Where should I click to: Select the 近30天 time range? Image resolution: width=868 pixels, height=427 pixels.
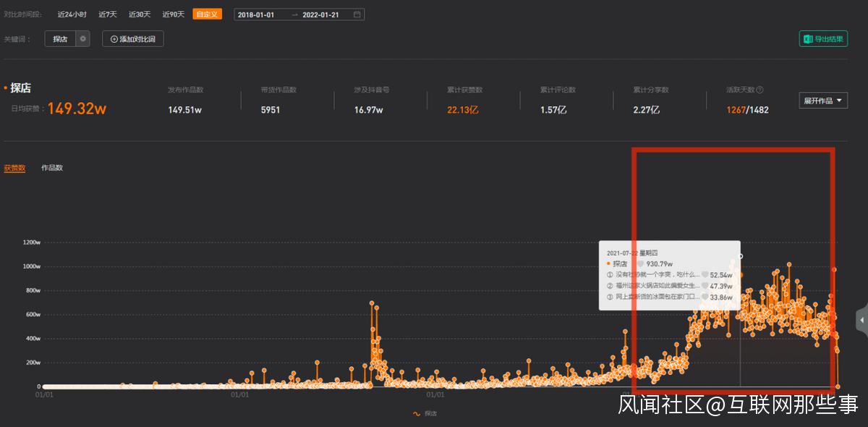coord(140,14)
